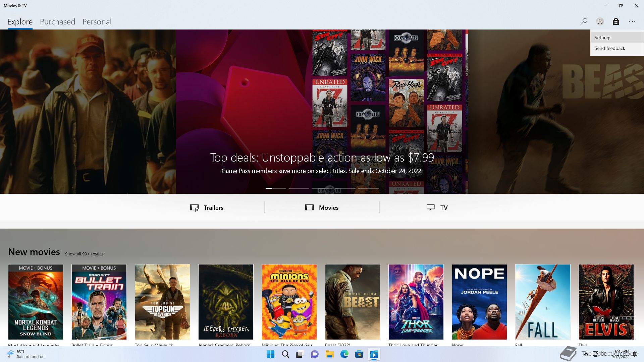The height and width of the screenshot is (362, 644).
Task: Open Thor: Love and Thunder poster
Action: [x=416, y=302]
